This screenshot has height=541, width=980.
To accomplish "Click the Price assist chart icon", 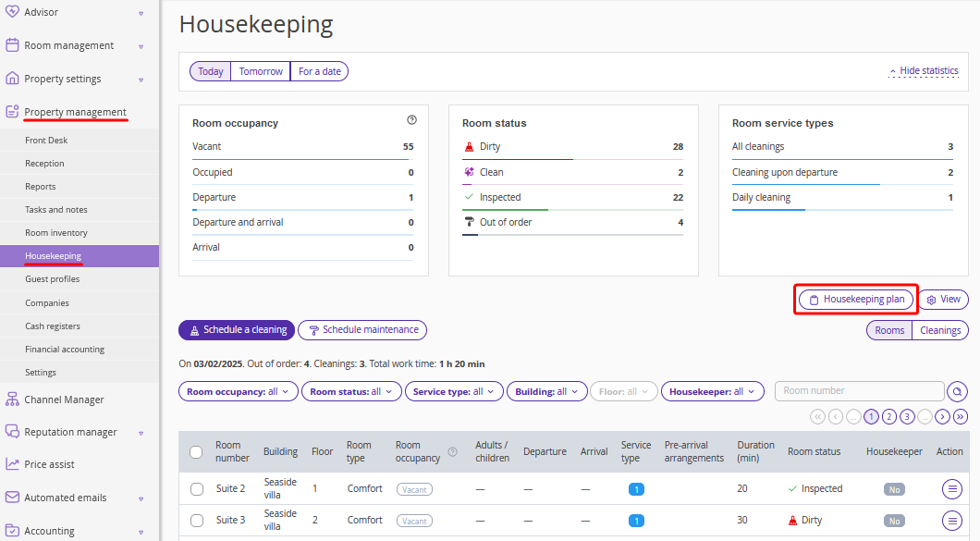I will pyautogui.click(x=12, y=464).
